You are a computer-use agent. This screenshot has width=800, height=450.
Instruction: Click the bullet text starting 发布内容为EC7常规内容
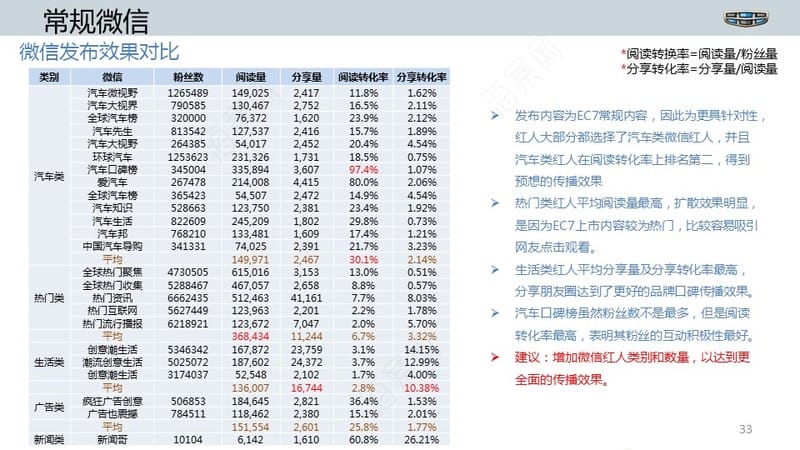coord(640,148)
